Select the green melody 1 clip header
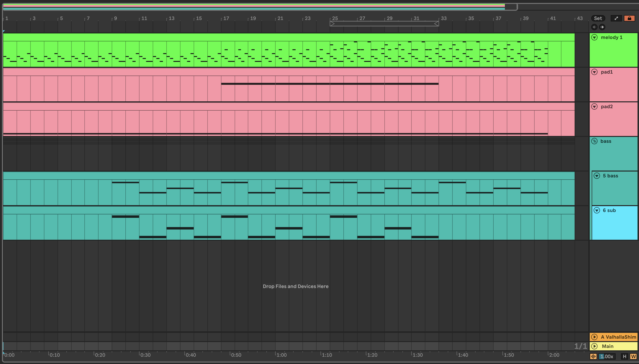This screenshot has height=364, width=639. [289, 38]
